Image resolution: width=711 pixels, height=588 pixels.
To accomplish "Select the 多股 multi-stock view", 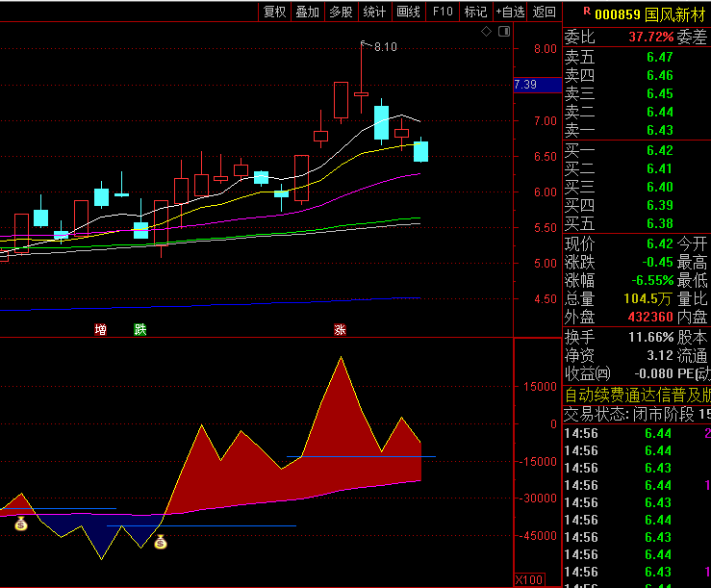I will click(x=342, y=12).
